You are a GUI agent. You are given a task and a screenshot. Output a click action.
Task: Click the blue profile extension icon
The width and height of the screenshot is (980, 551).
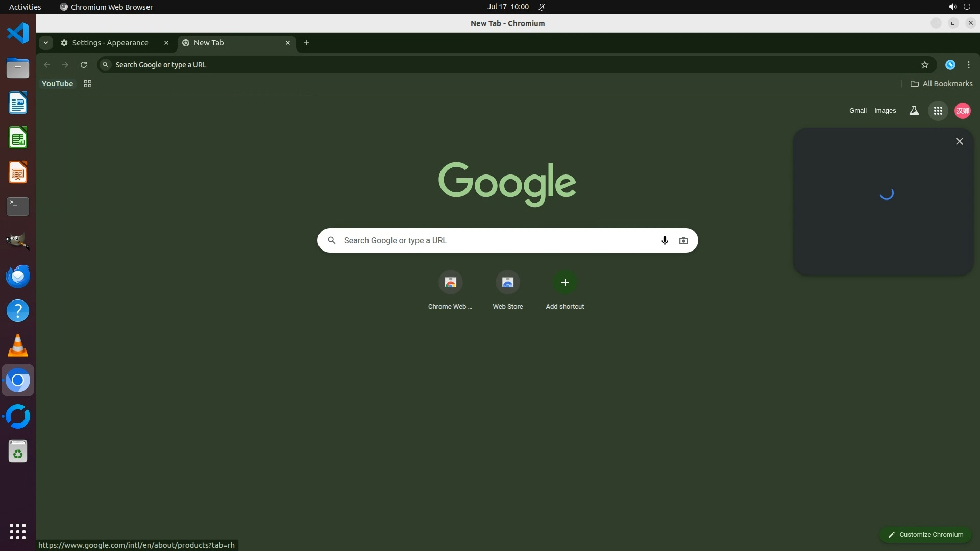click(950, 65)
